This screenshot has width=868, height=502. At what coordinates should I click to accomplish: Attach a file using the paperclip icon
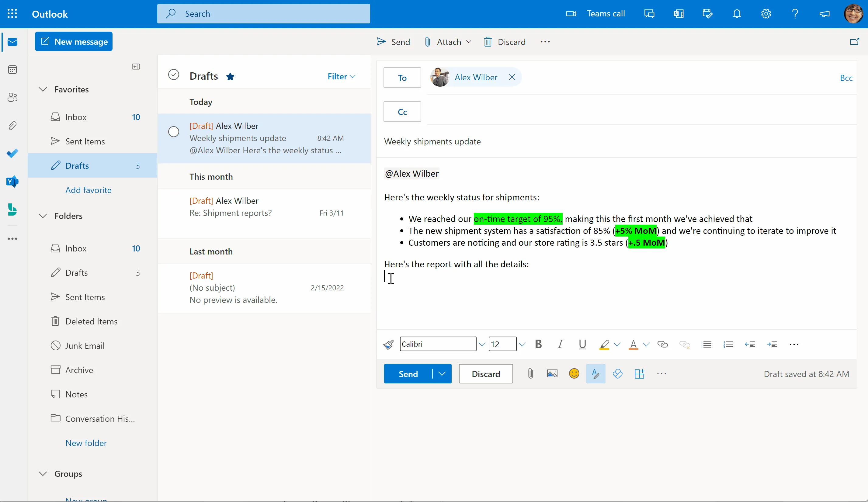coord(530,374)
